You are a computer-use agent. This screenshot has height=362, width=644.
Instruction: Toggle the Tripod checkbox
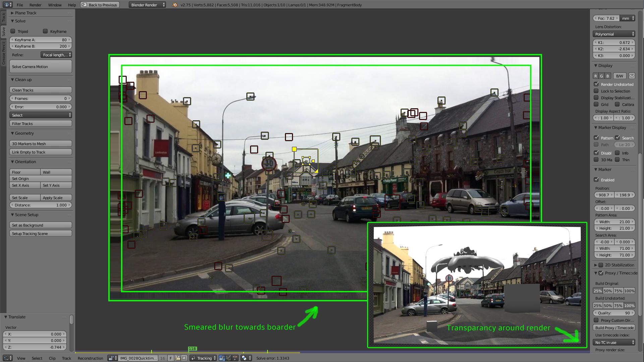tap(13, 31)
